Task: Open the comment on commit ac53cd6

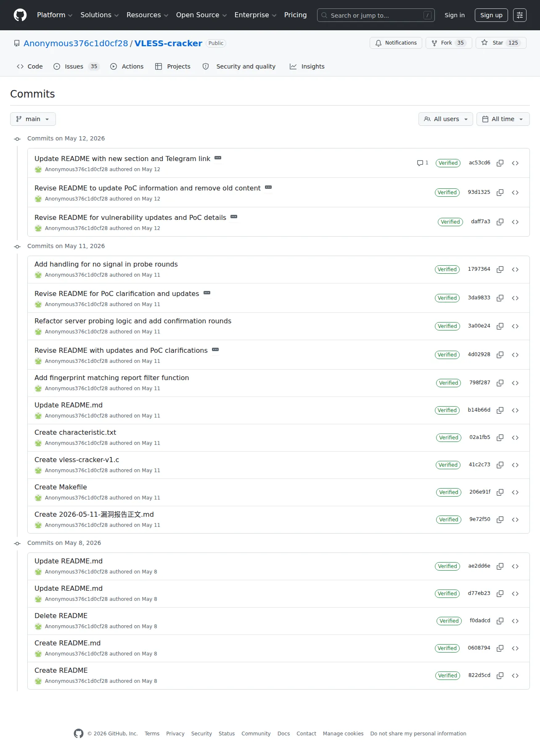Action: point(423,163)
